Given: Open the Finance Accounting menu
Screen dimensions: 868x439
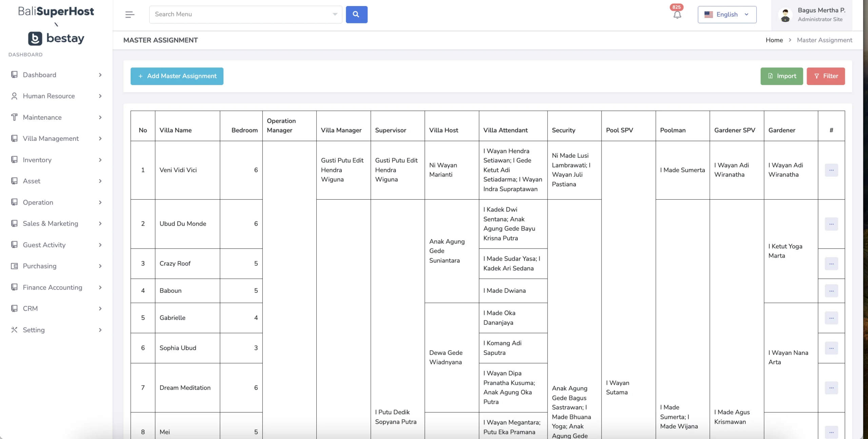Looking at the screenshot, I should [56, 287].
